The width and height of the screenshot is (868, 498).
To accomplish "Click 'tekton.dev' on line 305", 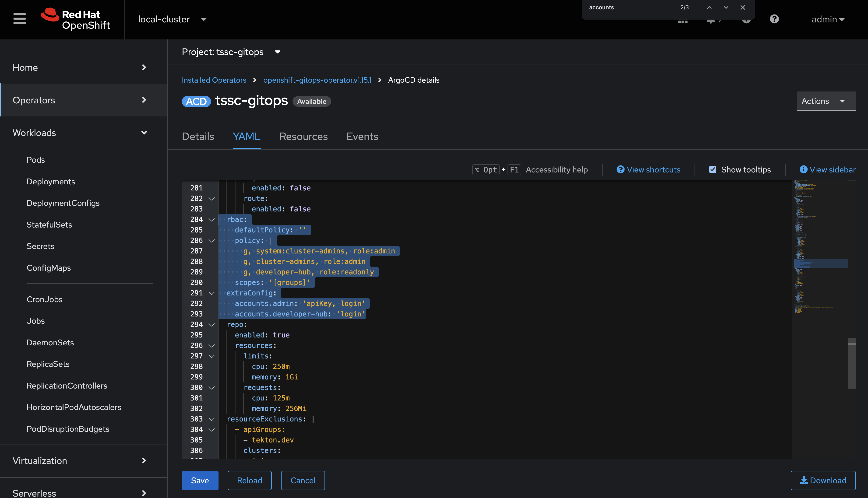I will [273, 440].
